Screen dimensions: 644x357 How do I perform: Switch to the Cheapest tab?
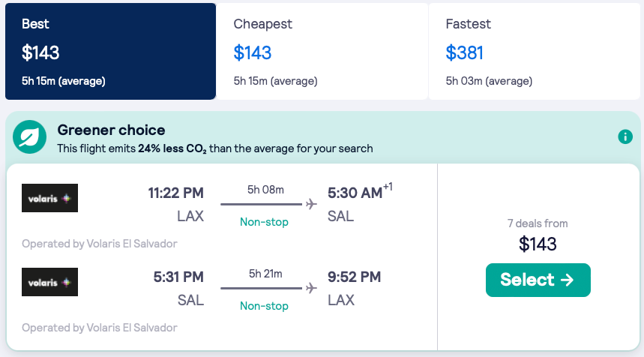[x=322, y=51]
